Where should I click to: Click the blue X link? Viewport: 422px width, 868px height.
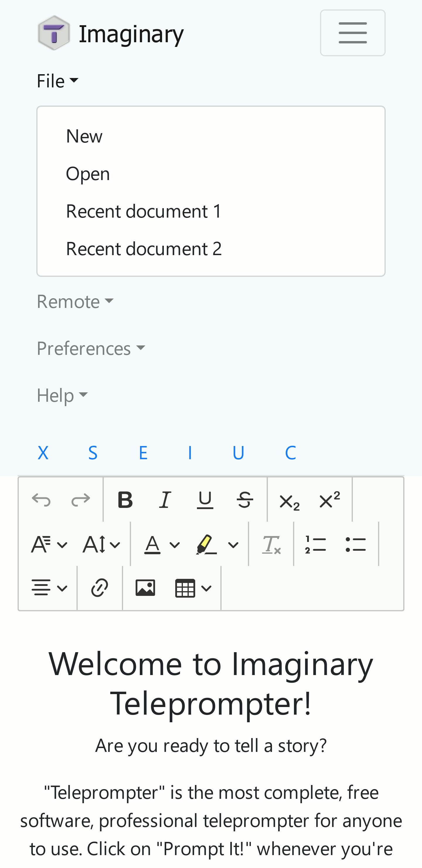point(43,452)
